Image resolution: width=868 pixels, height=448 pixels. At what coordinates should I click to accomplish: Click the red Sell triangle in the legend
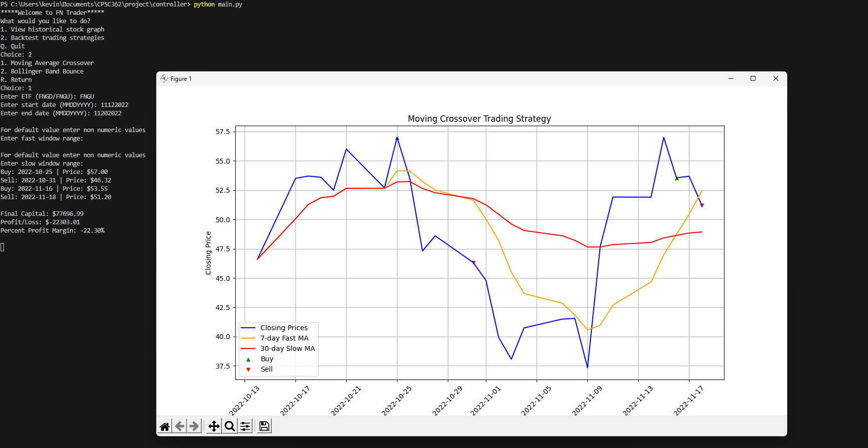[x=248, y=370]
